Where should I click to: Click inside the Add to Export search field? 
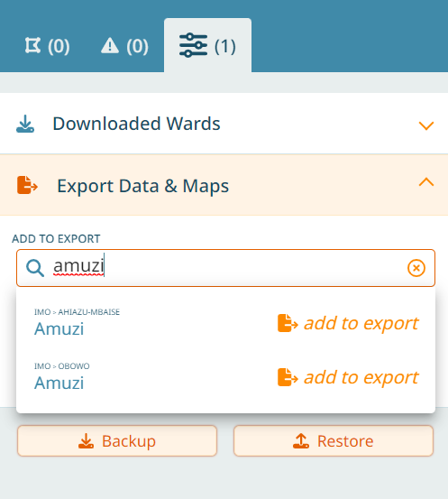click(225, 268)
